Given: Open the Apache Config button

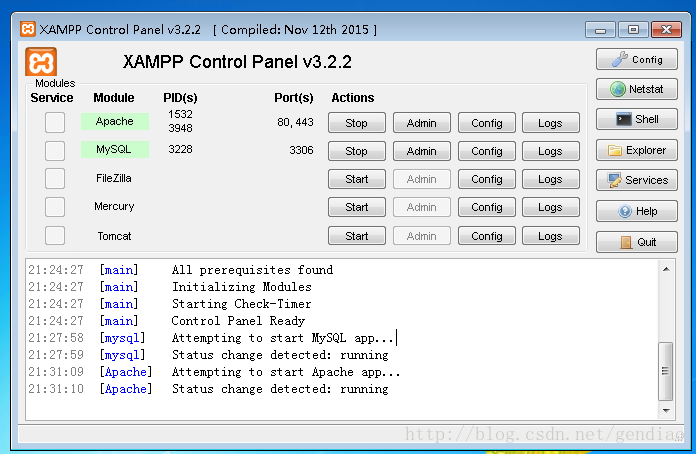Looking at the screenshot, I should coord(486,123).
